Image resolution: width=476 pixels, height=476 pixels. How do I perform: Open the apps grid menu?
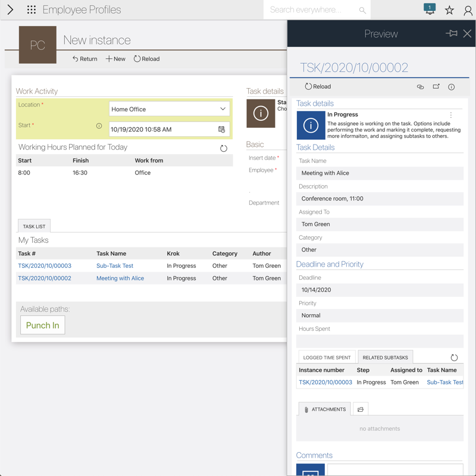pyautogui.click(x=32, y=10)
